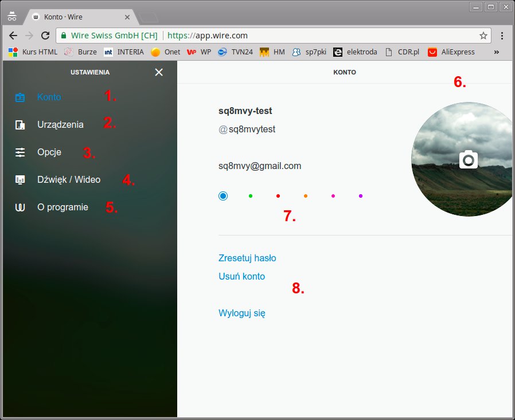Screen dimensions: 515x420
Task: Click the Konto account icon in sidebar
Action: (x=20, y=97)
